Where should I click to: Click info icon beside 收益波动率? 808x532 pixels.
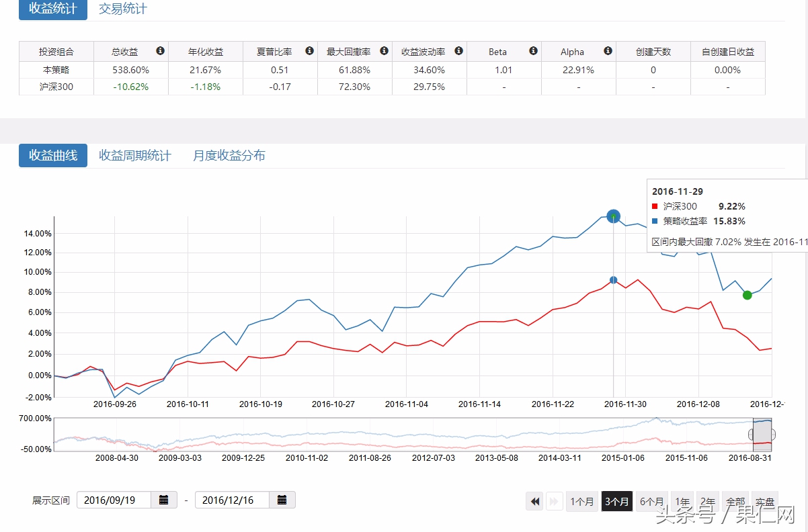(x=458, y=51)
